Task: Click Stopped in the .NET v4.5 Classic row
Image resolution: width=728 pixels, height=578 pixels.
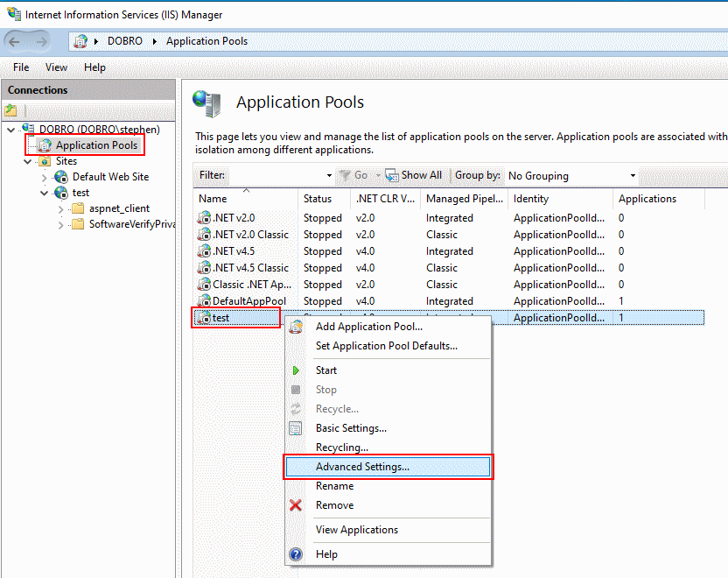Action: tap(323, 268)
